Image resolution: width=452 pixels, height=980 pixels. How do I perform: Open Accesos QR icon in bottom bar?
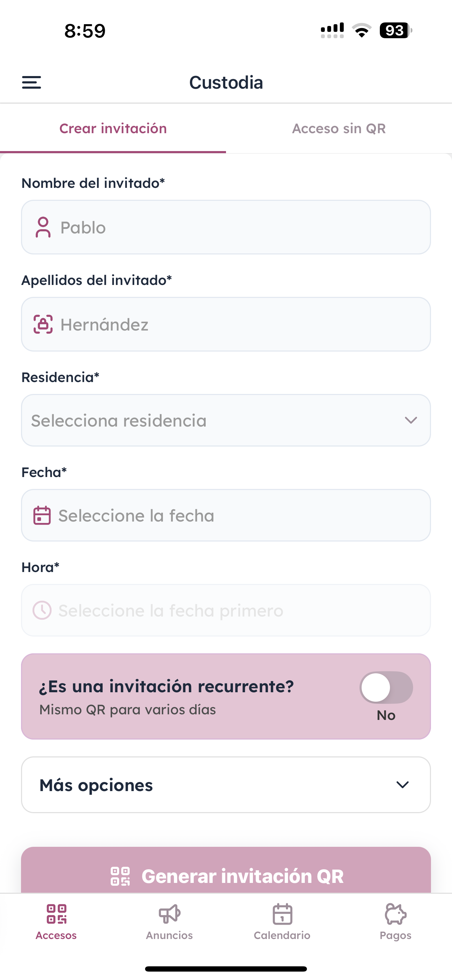click(56, 914)
